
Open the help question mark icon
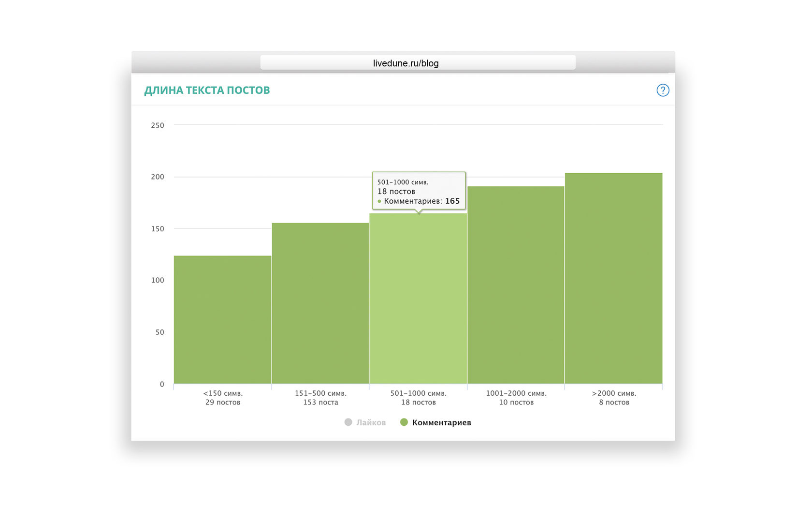(x=663, y=90)
